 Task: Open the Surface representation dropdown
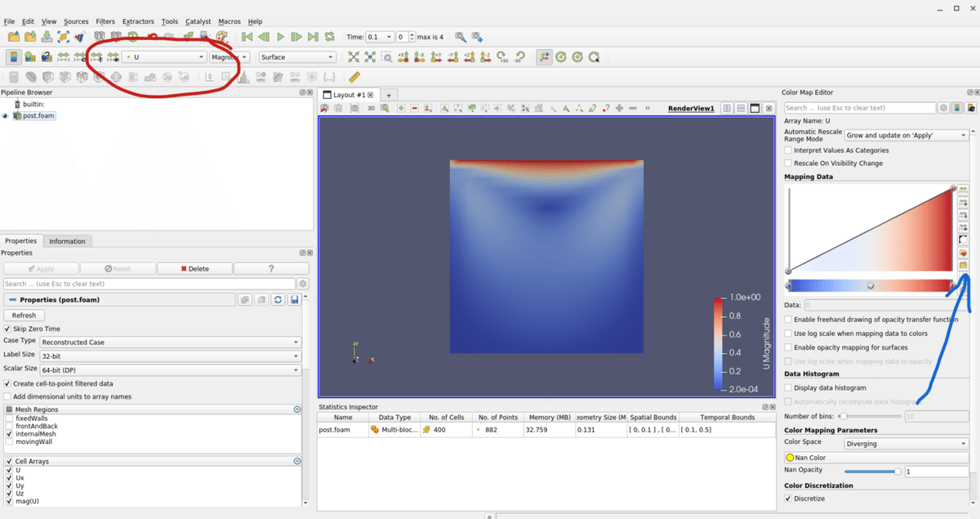[x=297, y=57]
